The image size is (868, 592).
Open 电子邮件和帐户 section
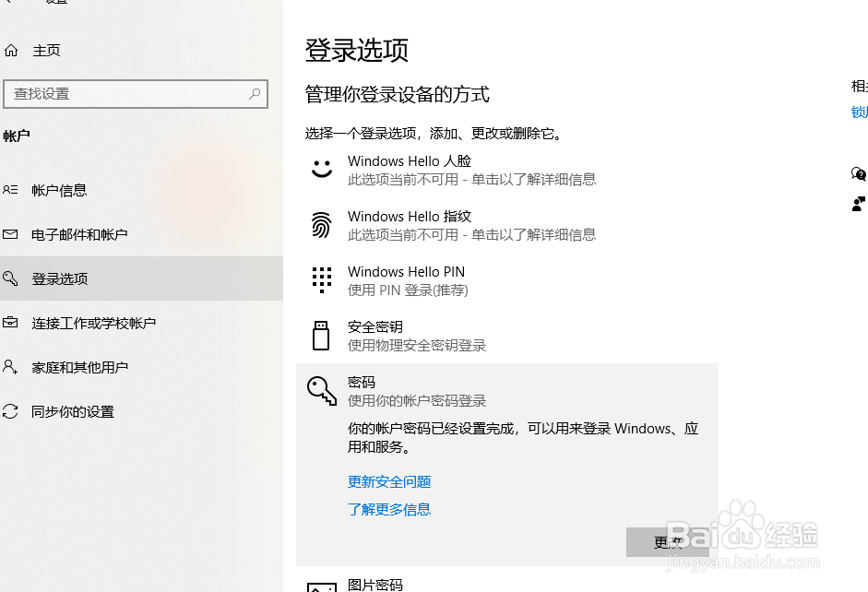pos(79,234)
